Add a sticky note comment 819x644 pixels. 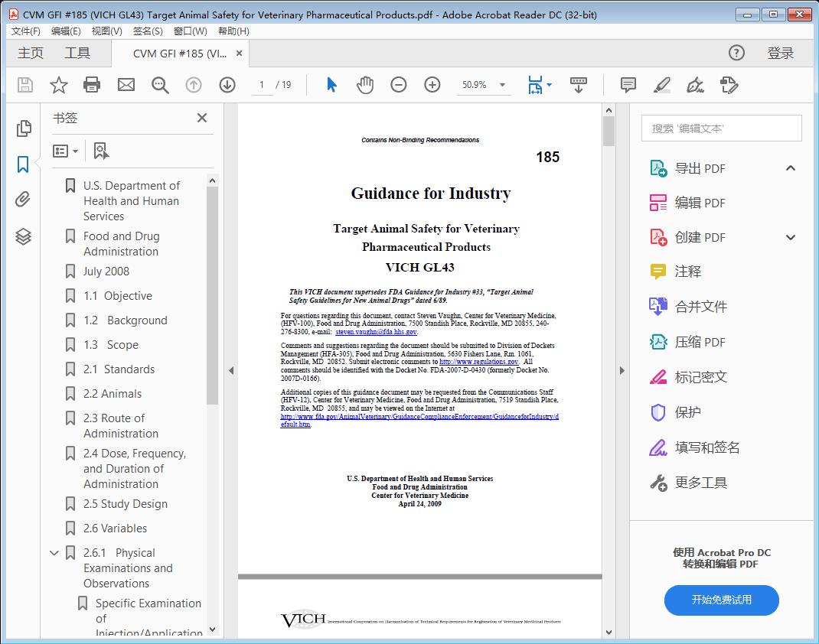tap(628, 85)
